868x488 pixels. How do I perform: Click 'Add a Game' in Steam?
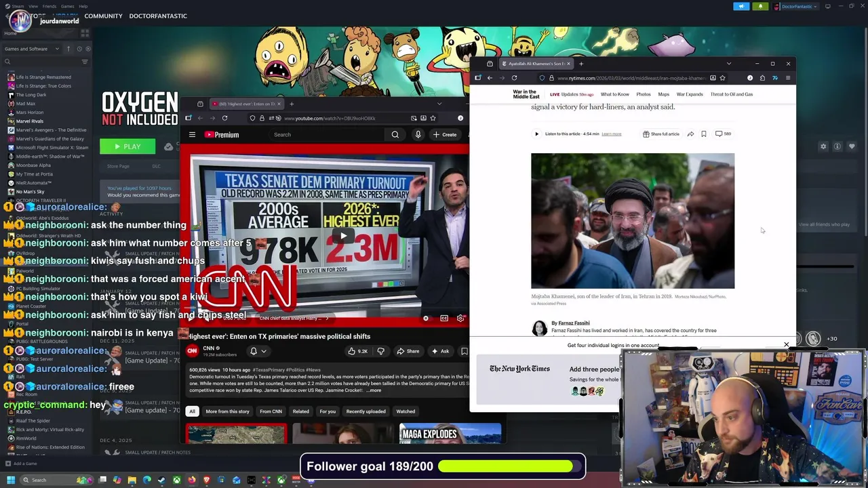(21, 464)
